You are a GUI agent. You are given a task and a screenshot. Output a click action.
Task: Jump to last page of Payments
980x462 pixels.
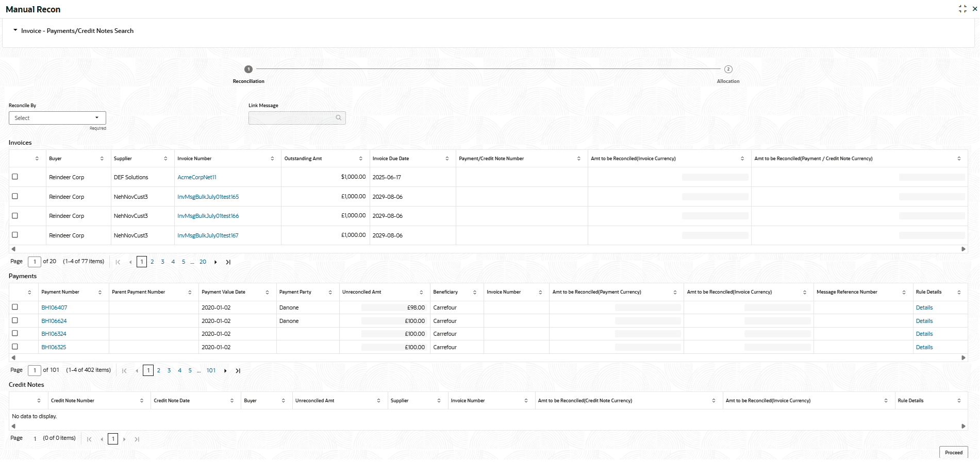point(238,371)
